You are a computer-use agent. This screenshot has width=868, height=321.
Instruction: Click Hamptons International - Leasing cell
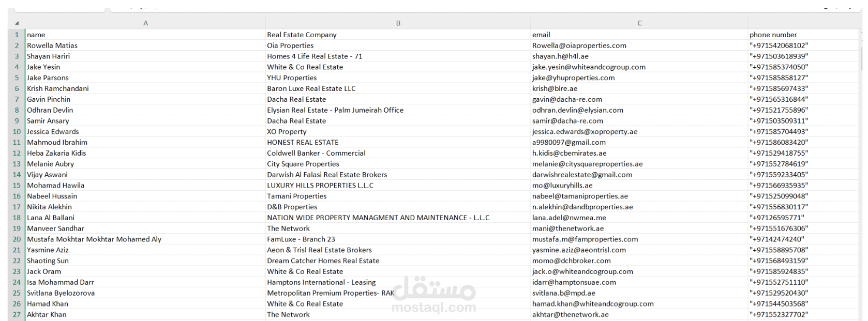click(x=398, y=282)
